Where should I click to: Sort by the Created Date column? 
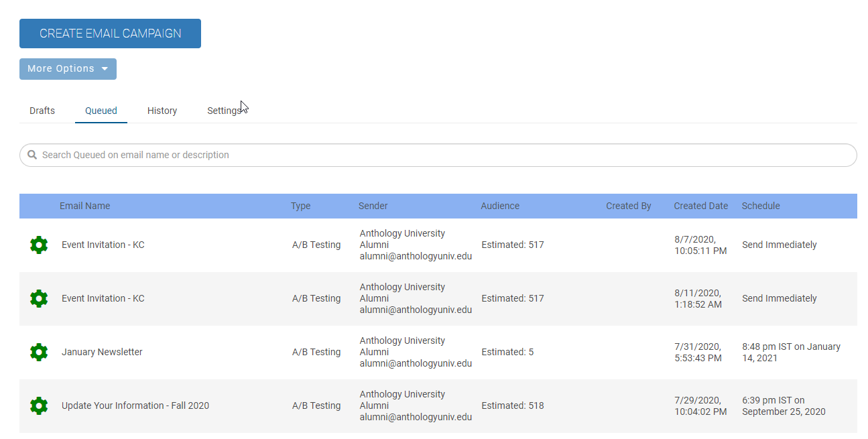point(700,206)
